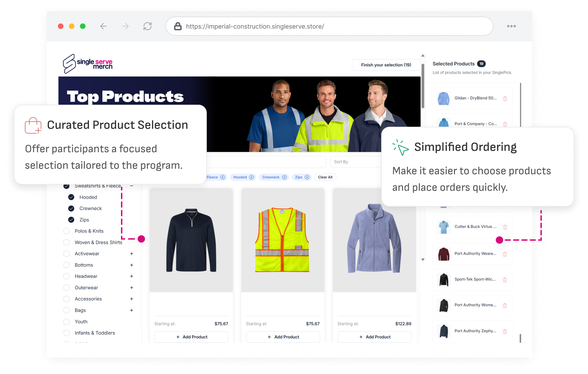The height and width of the screenshot is (374, 588).
Task: Check the Youth category
Action: [67, 322]
